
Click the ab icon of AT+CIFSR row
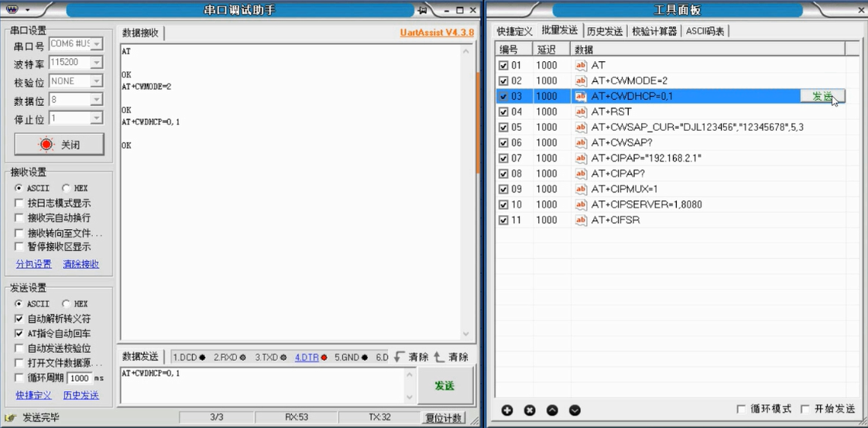point(581,220)
